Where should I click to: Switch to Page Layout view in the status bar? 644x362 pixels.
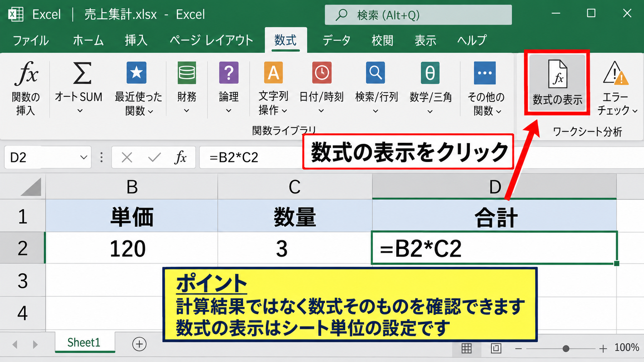click(x=496, y=349)
